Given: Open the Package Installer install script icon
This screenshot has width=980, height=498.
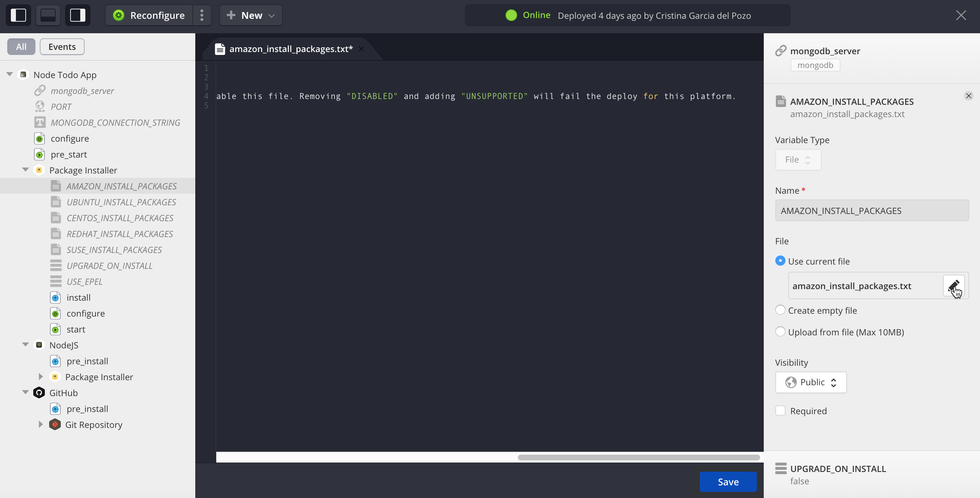Looking at the screenshot, I should click(56, 297).
